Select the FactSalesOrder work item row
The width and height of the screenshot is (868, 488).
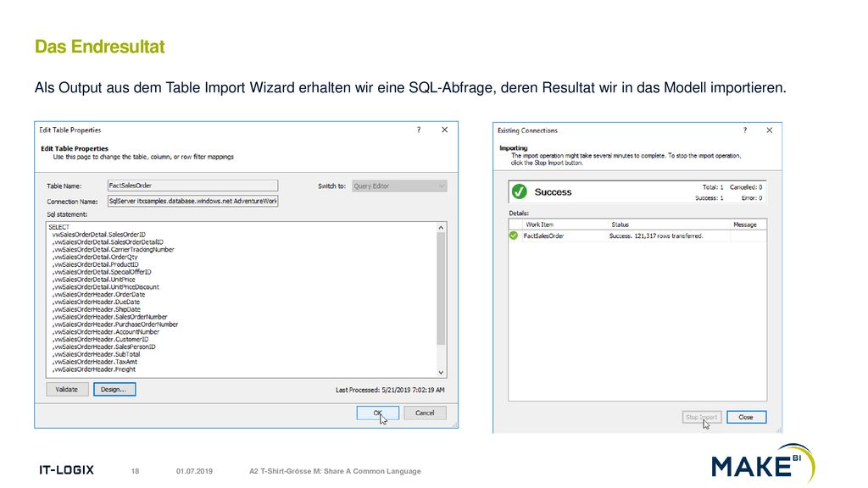coord(637,236)
